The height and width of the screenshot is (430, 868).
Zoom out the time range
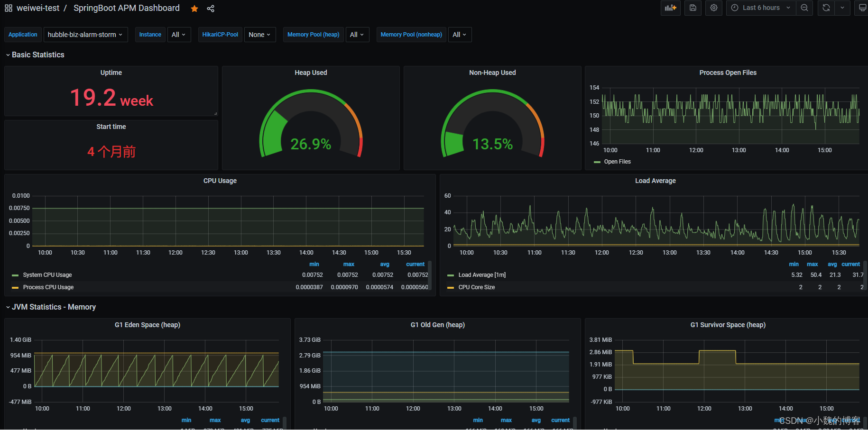(x=804, y=8)
